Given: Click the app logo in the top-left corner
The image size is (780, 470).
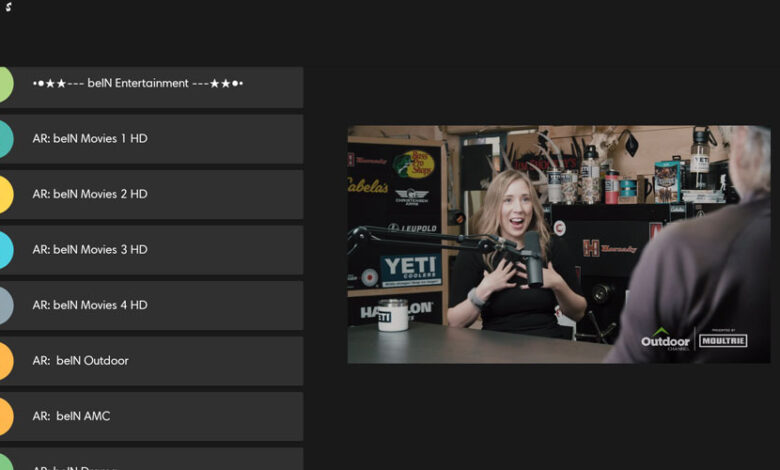Looking at the screenshot, I should 9,7.
